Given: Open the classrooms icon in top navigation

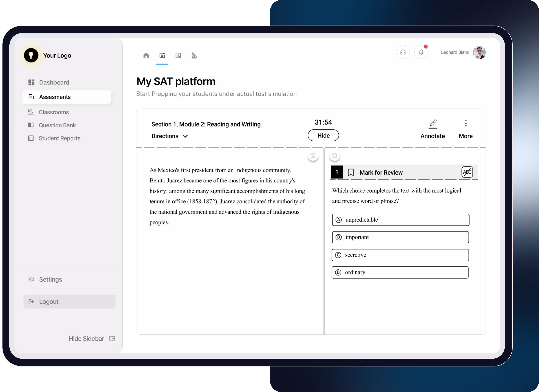Looking at the screenshot, I should (x=194, y=55).
